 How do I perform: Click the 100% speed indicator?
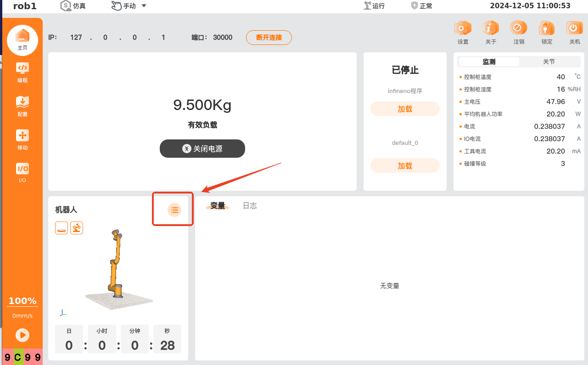click(22, 301)
